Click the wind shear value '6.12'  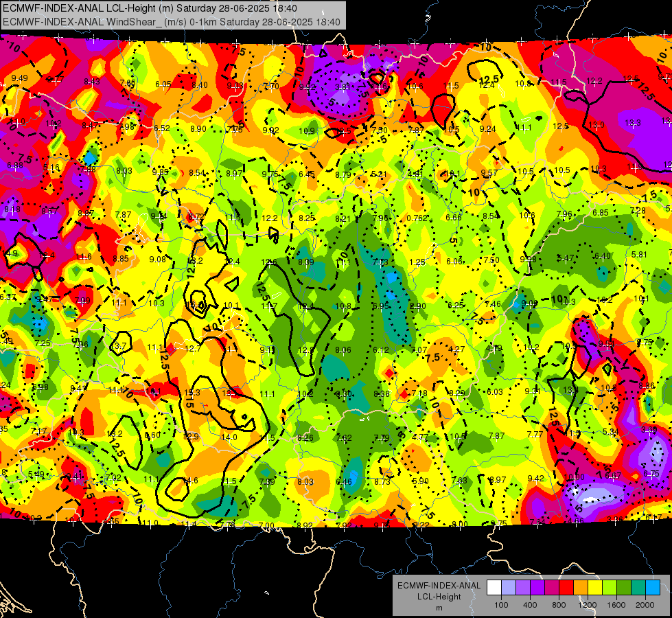[x=380, y=350]
